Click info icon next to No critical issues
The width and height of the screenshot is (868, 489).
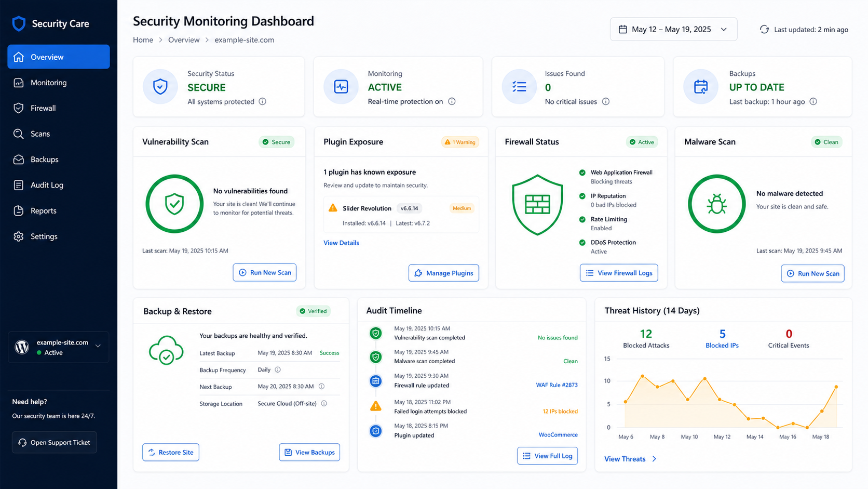click(x=606, y=101)
